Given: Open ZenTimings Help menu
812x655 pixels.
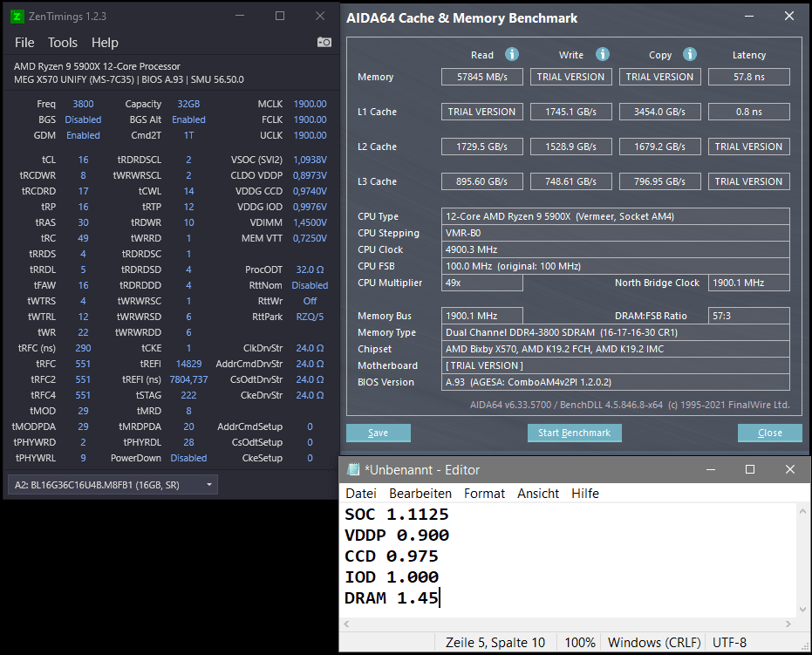Looking at the screenshot, I should tap(105, 43).
